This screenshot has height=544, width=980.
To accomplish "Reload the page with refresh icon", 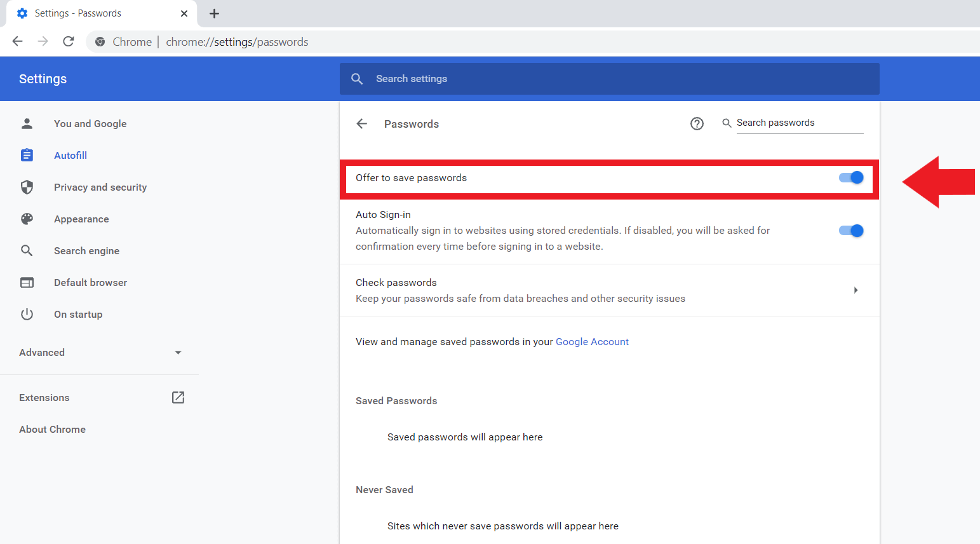I will click(x=69, y=41).
